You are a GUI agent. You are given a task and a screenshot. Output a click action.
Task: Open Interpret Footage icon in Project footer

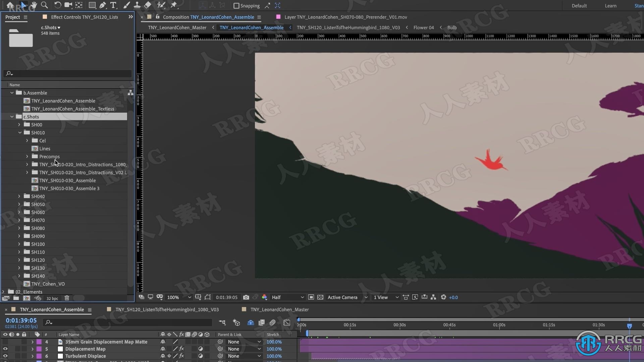(x=5, y=298)
